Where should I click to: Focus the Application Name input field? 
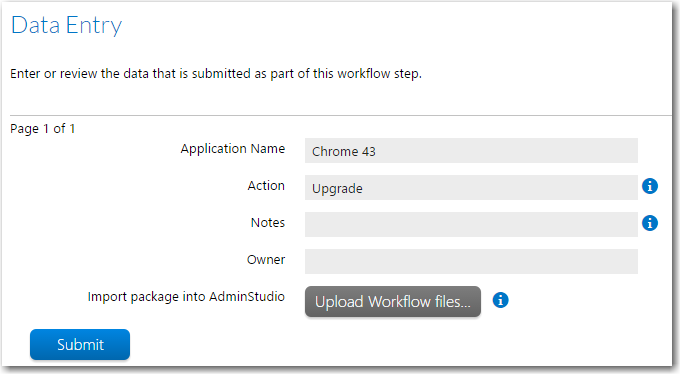[471, 151]
